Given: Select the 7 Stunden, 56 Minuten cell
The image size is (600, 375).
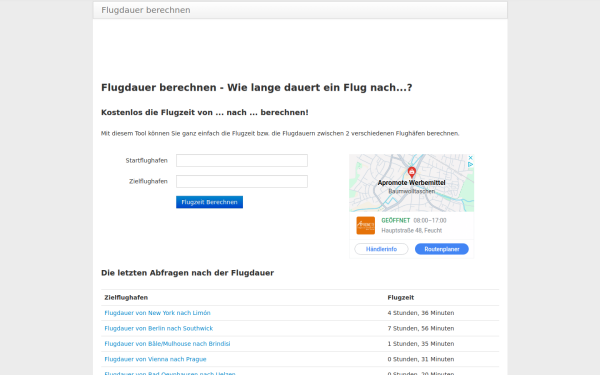Looking at the screenshot, I should pyautogui.click(x=421, y=328).
